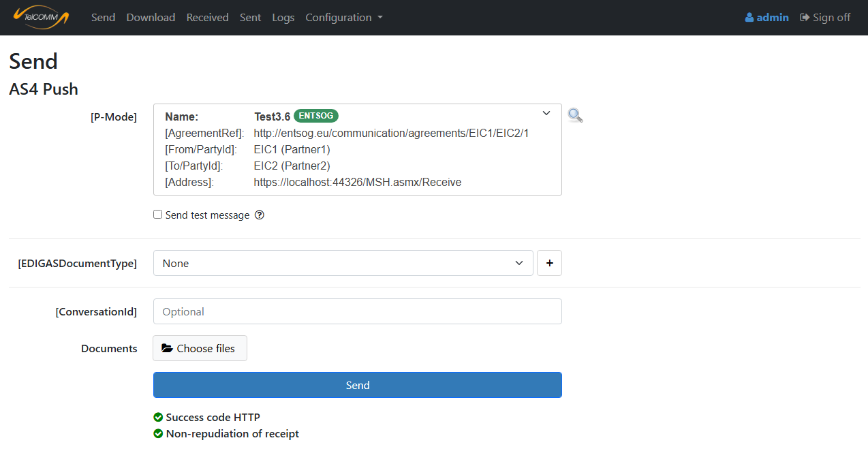Open the EDIGASDocumentType dropdown

pyautogui.click(x=343, y=263)
